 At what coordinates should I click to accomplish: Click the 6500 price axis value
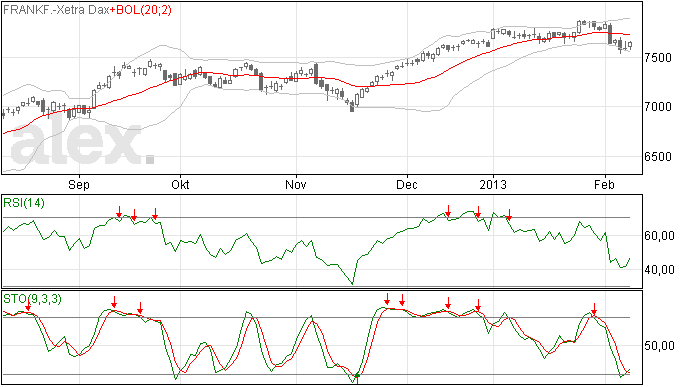tap(658, 157)
